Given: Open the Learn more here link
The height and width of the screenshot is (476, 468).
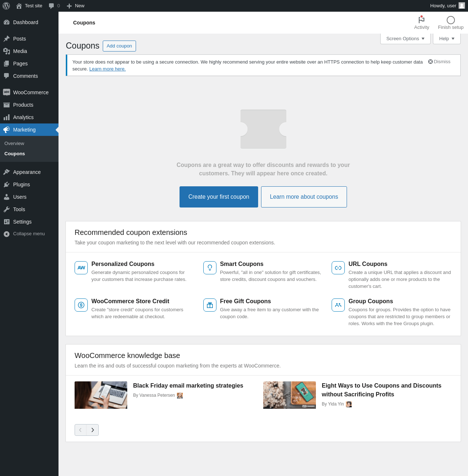Looking at the screenshot, I should coord(107,69).
